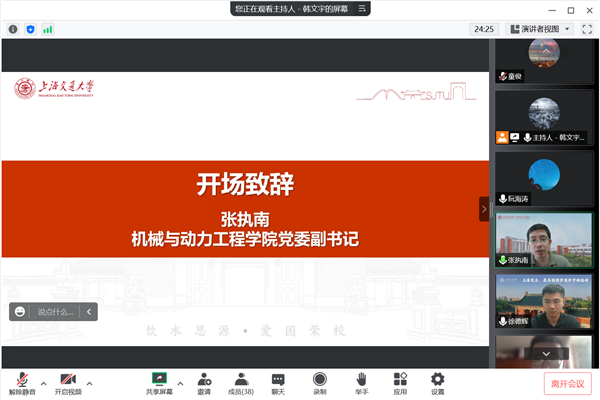Click the meeting info icon in top-left
600x400 pixels.
point(13,29)
